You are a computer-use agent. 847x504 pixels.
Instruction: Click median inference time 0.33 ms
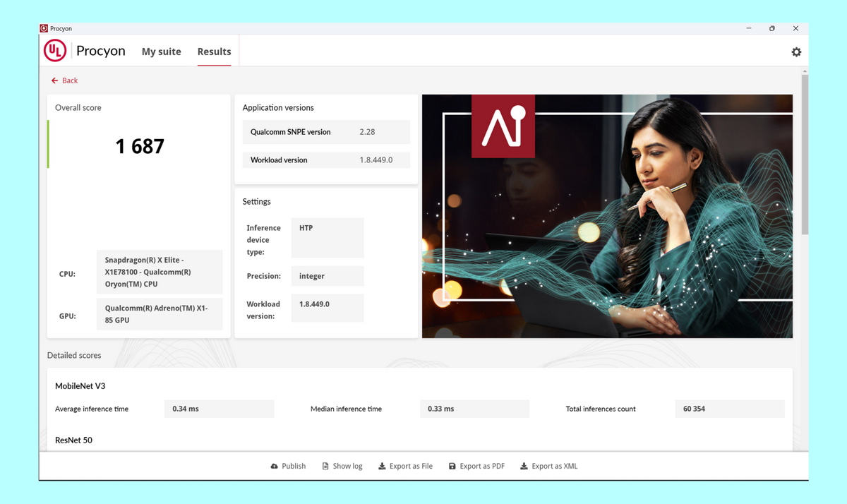(474, 409)
